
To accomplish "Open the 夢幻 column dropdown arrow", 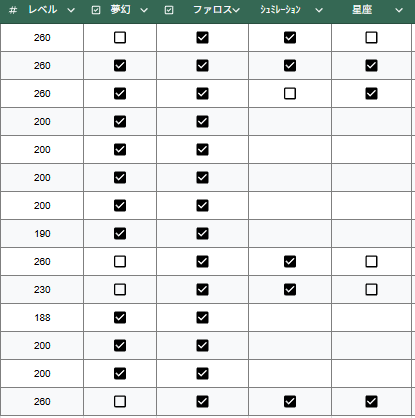I will click(144, 10).
